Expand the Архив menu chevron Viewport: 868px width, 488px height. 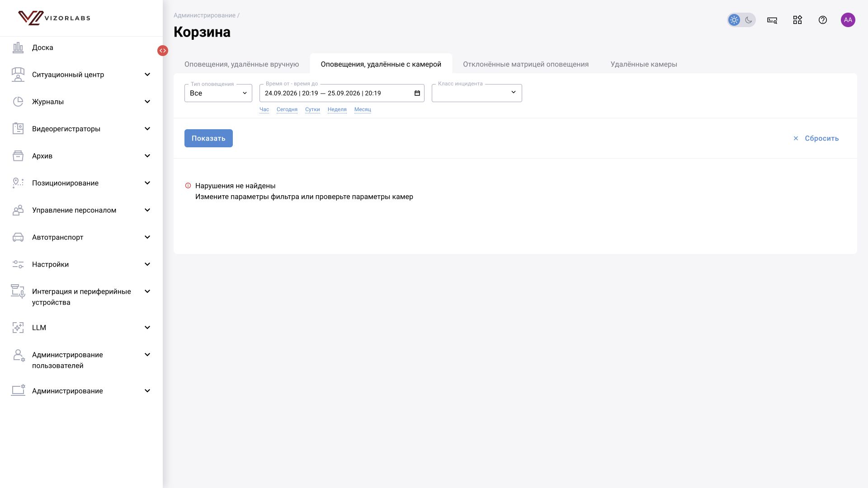(147, 156)
